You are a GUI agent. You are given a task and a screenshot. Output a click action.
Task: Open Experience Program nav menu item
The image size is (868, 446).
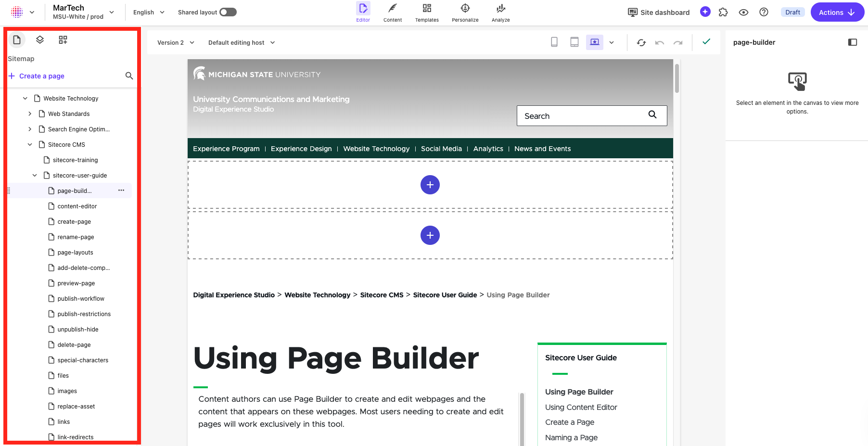click(x=226, y=149)
